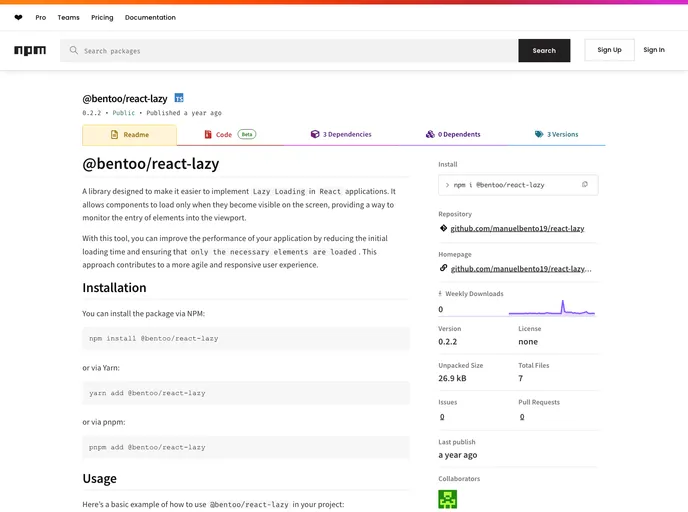Click the search magnifier icon

tap(74, 50)
